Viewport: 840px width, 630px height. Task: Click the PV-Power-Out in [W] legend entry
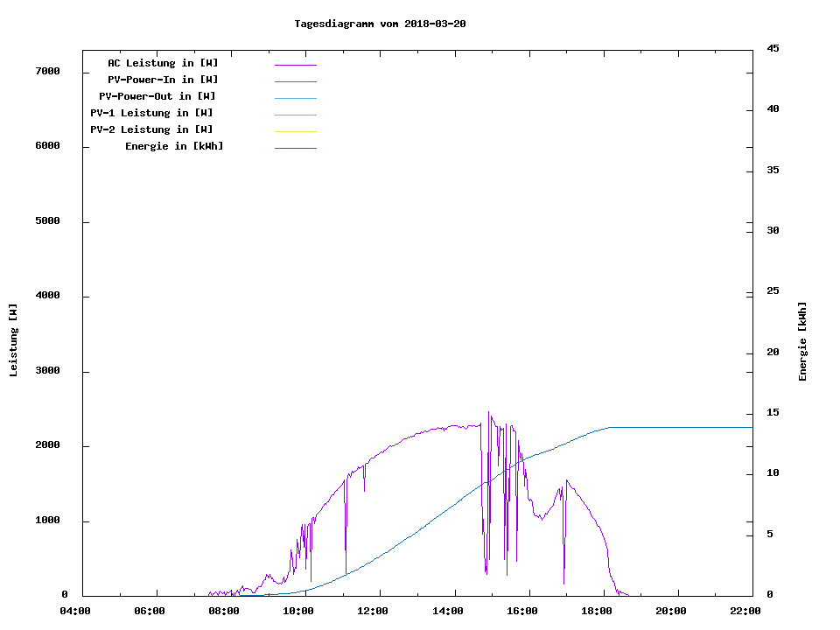157,96
